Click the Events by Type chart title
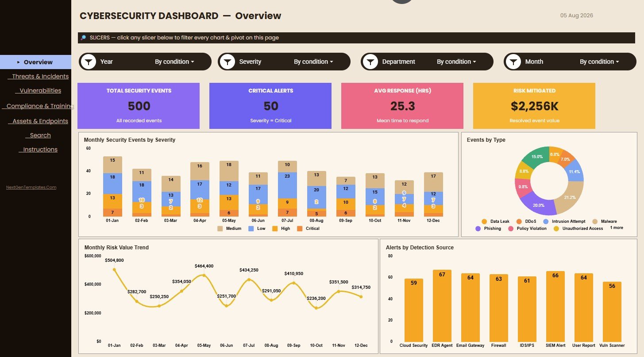The height and width of the screenshot is (357, 644). pyautogui.click(x=486, y=140)
